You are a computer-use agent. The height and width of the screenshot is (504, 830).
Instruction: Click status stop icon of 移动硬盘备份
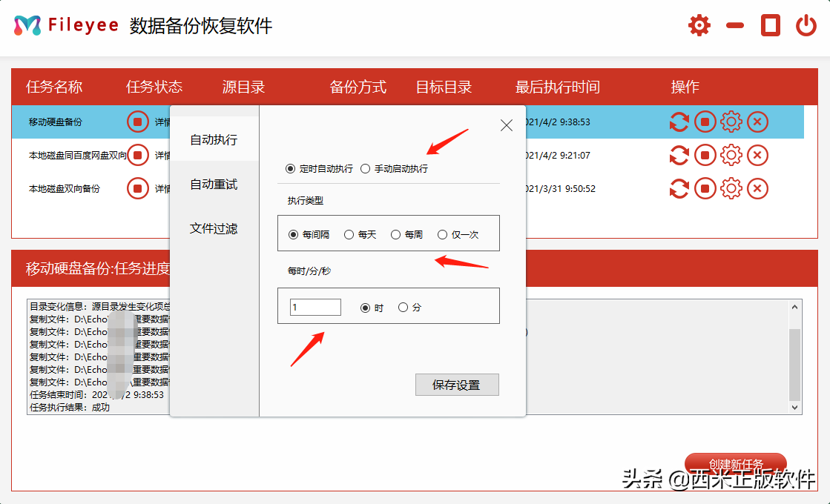coord(138,122)
